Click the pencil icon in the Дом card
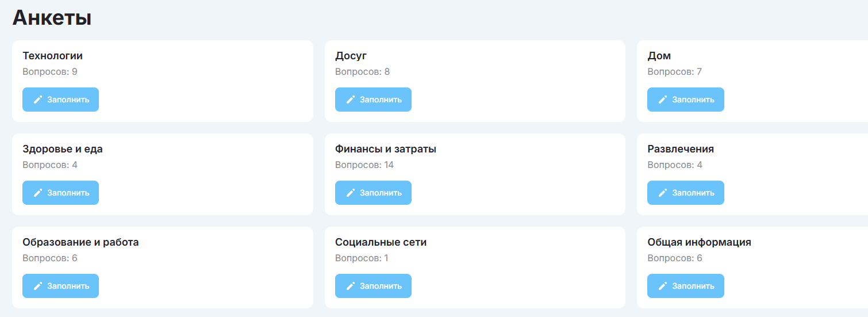The width and height of the screenshot is (868, 317). [x=663, y=100]
